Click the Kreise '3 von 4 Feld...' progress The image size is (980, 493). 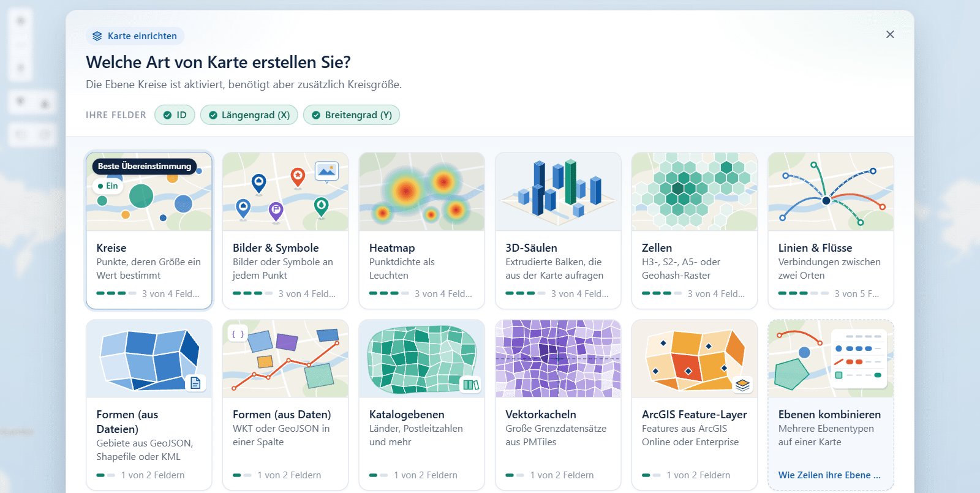click(148, 294)
